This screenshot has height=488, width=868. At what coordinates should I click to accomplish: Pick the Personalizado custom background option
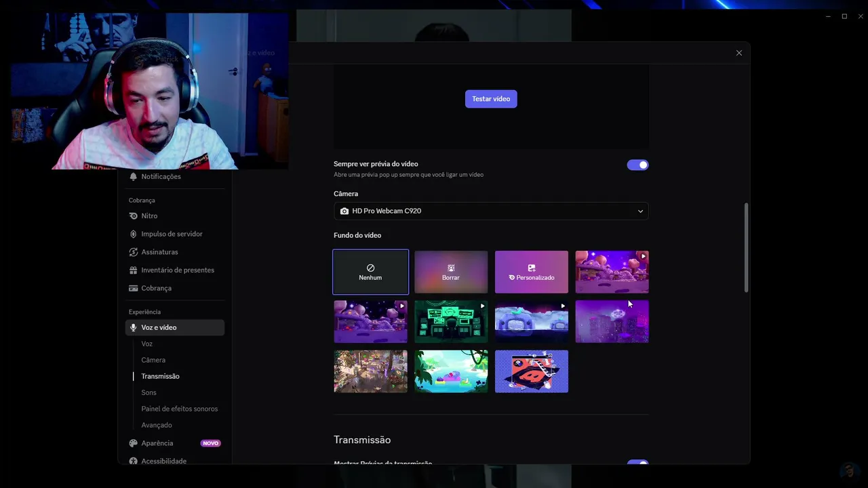tap(532, 272)
